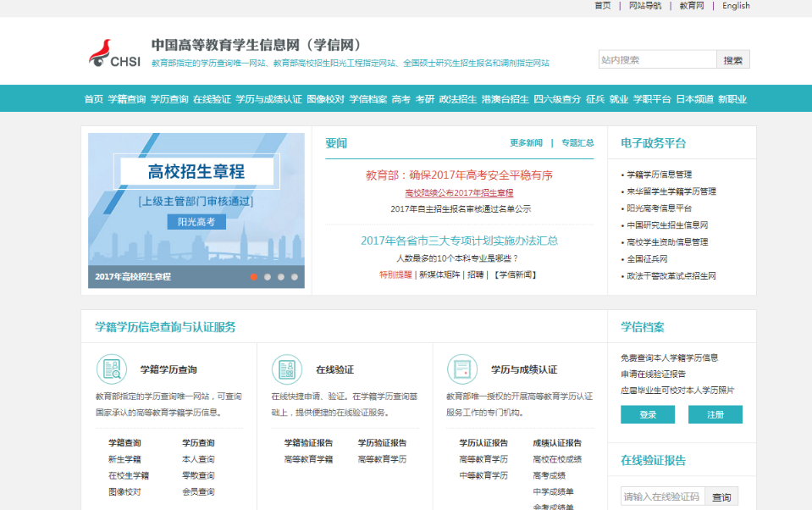The height and width of the screenshot is (510, 812).
Task: Click the 学籍学历查询 document search icon
Action: click(x=111, y=369)
